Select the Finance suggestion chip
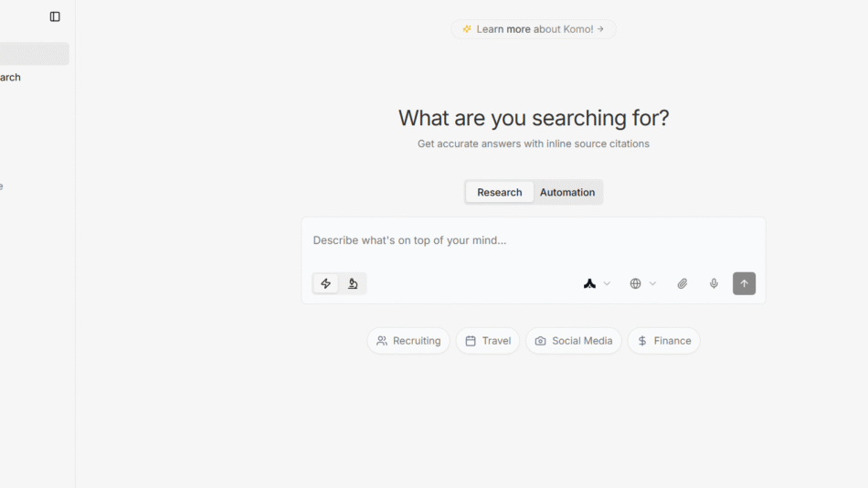Viewport: 868px width, 488px height. [x=663, y=341]
